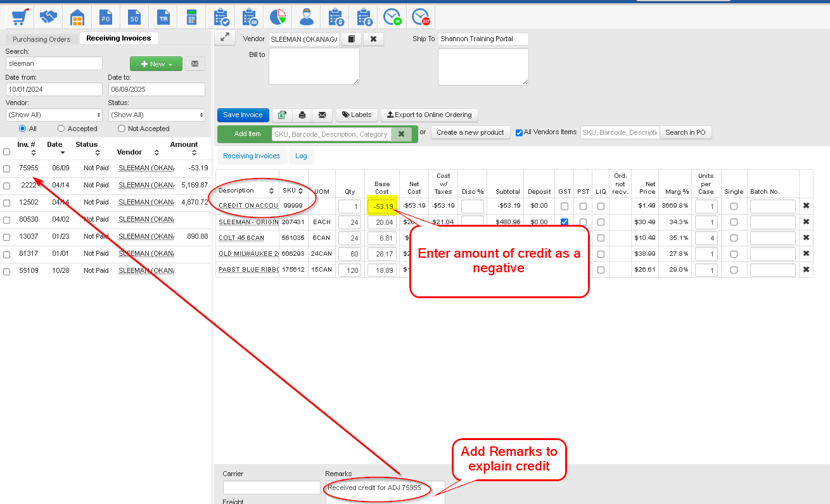
Task: Select the Not Accepted radio button
Action: [122, 129]
